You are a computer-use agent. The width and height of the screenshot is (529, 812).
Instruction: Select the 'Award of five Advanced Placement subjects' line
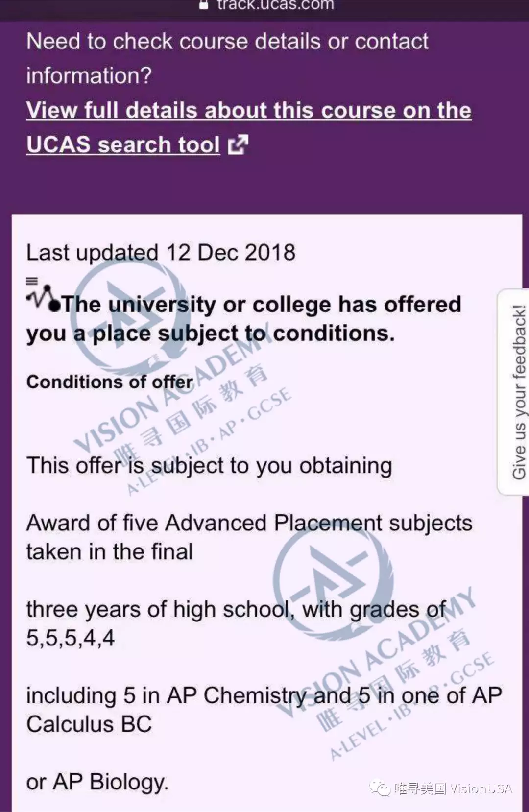click(249, 524)
